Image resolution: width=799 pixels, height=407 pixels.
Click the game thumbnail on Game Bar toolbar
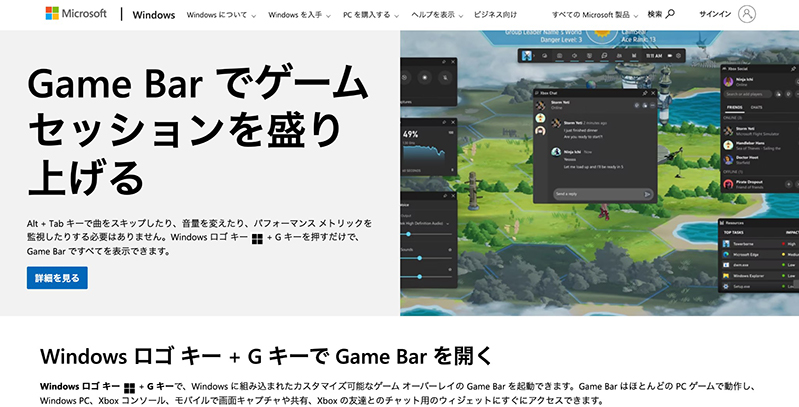click(x=527, y=56)
